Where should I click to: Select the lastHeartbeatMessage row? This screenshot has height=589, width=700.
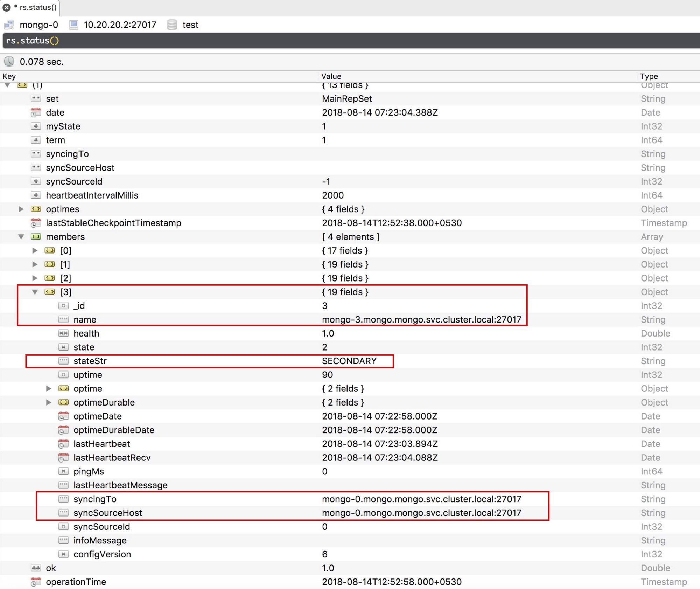(x=350, y=485)
